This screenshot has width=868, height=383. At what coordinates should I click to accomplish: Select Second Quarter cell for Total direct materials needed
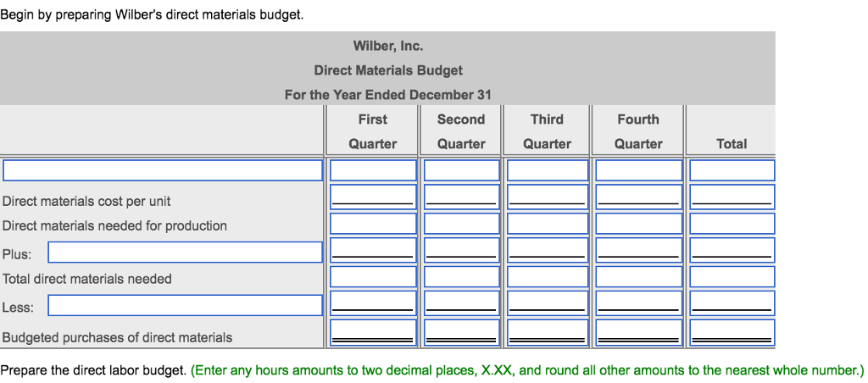[462, 277]
